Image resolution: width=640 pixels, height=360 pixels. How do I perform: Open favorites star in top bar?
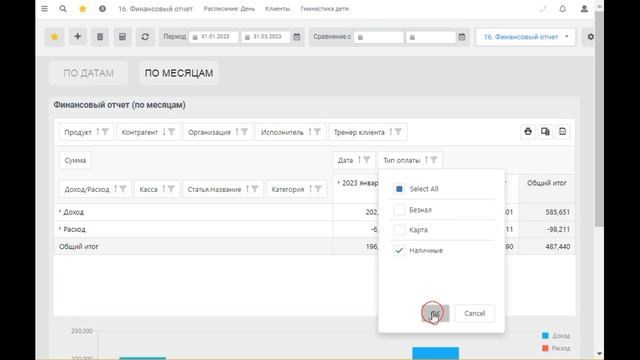pyautogui.click(x=82, y=9)
